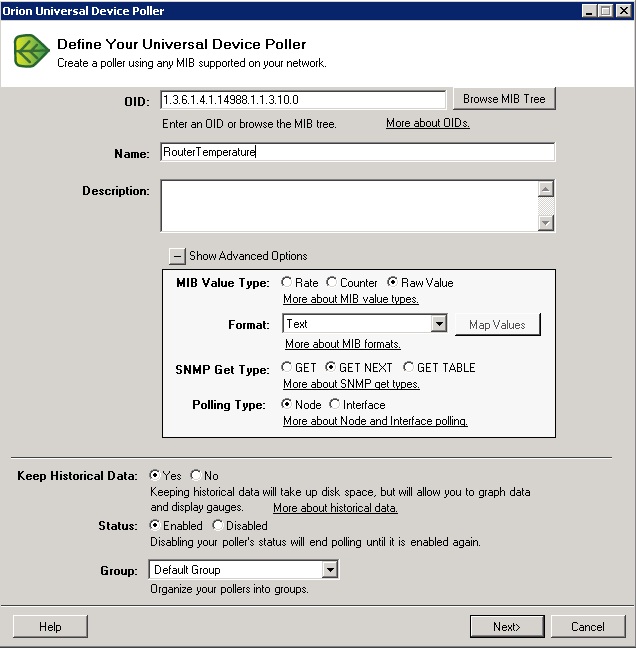Click the Name field containing RouterTemperature

coord(358,152)
